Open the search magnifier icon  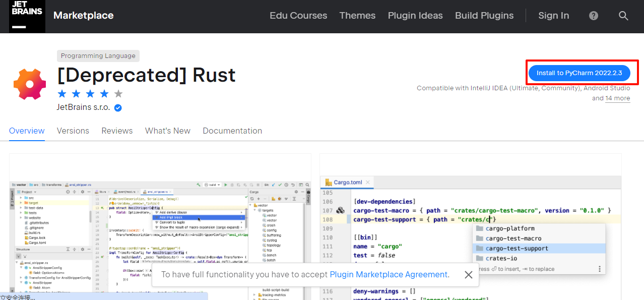623,16
